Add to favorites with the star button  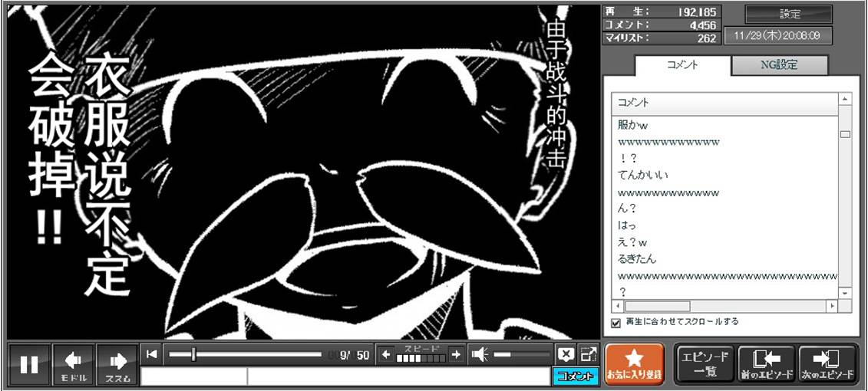click(634, 364)
